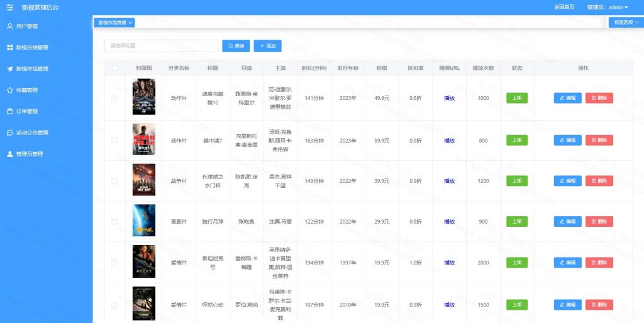
Task: Click 上架 status button for 泰坦尼克号
Action: [517, 263]
